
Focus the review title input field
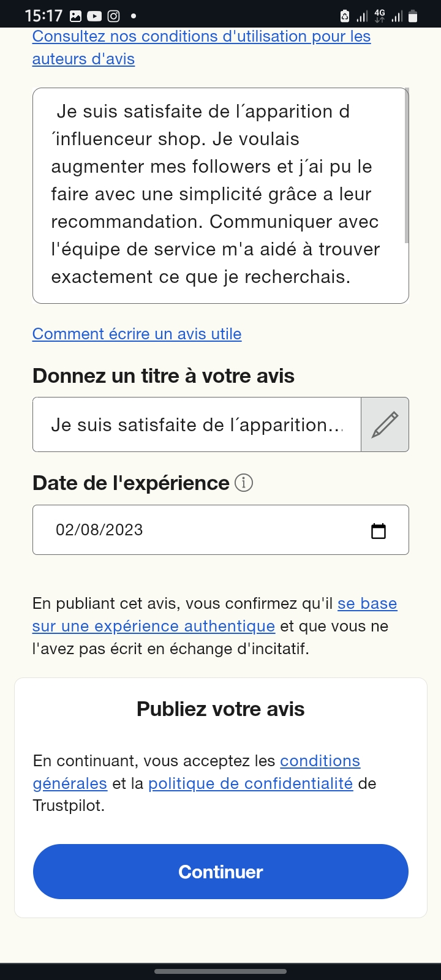[196, 424]
